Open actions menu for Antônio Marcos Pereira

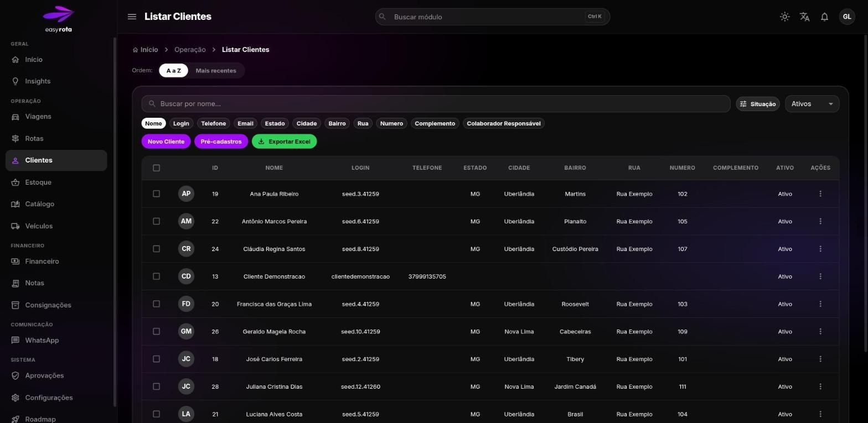click(x=820, y=221)
